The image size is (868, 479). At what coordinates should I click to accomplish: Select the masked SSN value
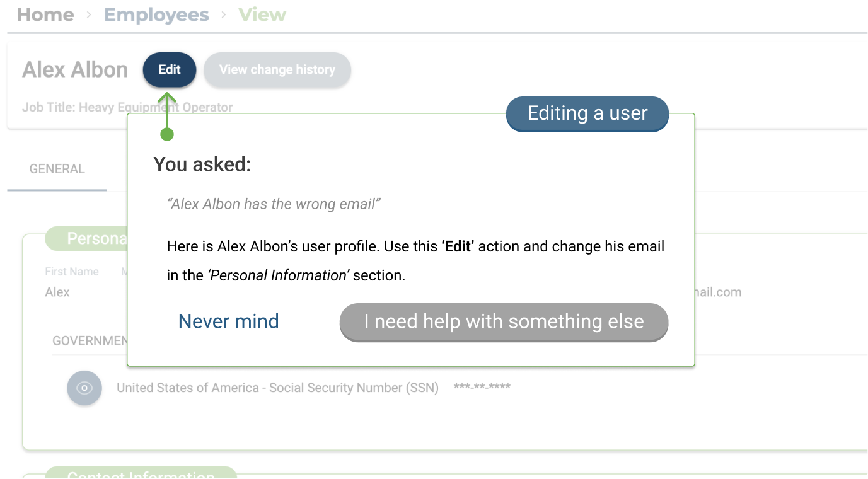482,387
